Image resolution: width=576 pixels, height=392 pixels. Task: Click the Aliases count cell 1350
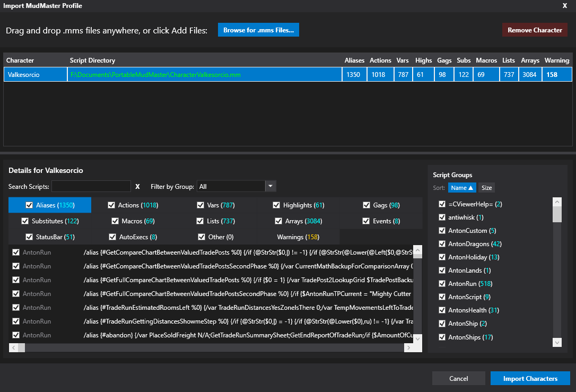[x=354, y=75]
